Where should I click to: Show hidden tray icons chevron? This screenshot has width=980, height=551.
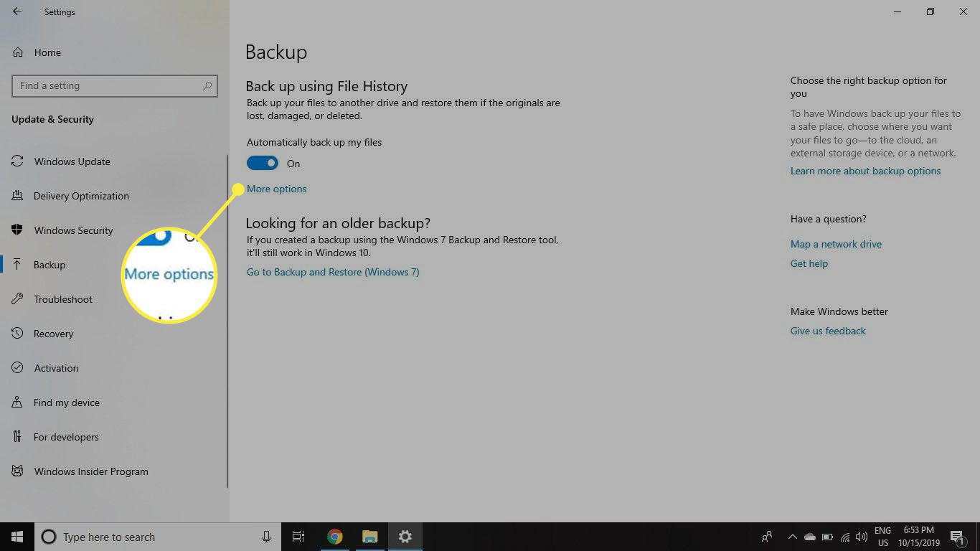[x=792, y=537]
